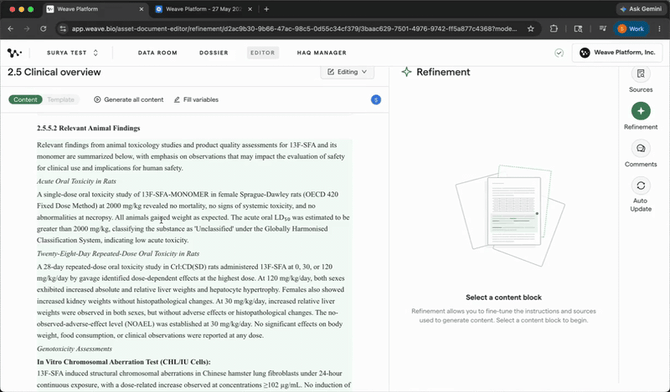Switch to HAQ MANAGER tab
The width and height of the screenshot is (670, 392).
[322, 53]
